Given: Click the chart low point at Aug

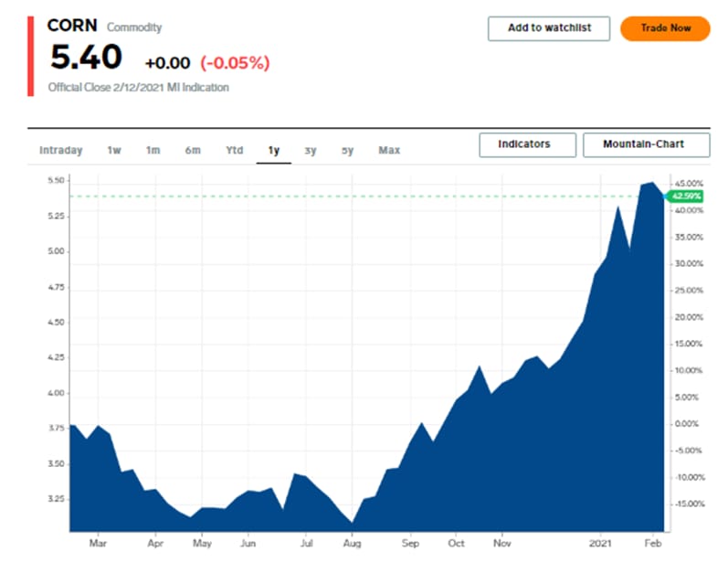Looking at the screenshot, I should [x=352, y=522].
